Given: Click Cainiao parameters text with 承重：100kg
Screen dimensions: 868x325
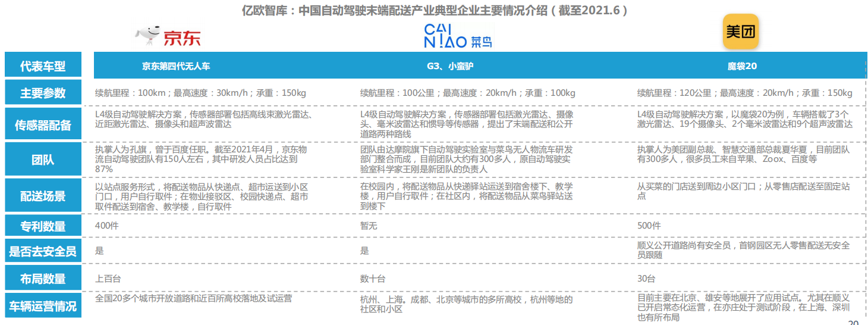Looking at the screenshot, I should coord(468,93).
